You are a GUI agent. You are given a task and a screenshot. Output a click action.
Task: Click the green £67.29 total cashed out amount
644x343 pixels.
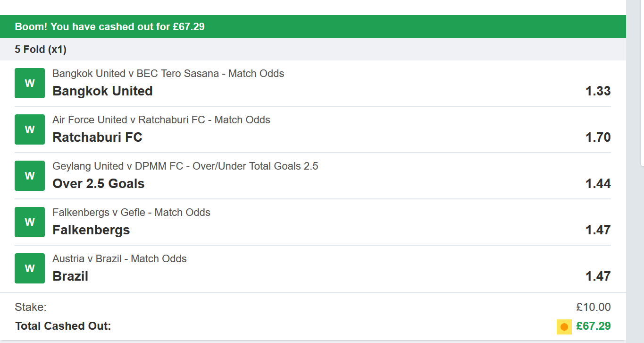tap(593, 326)
